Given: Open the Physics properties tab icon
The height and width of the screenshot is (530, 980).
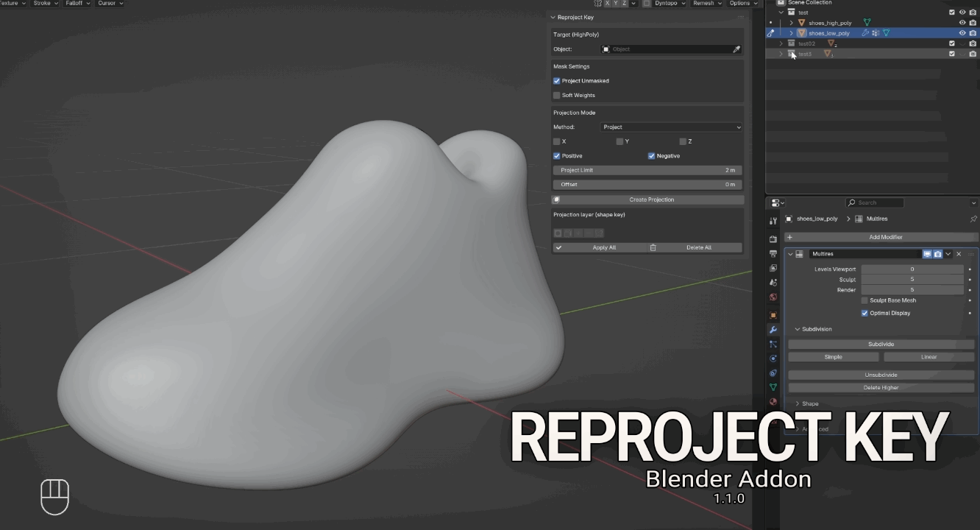Looking at the screenshot, I should 773,358.
